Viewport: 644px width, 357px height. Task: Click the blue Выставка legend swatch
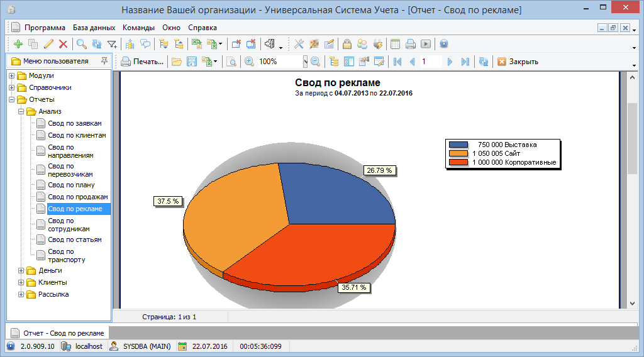click(458, 145)
